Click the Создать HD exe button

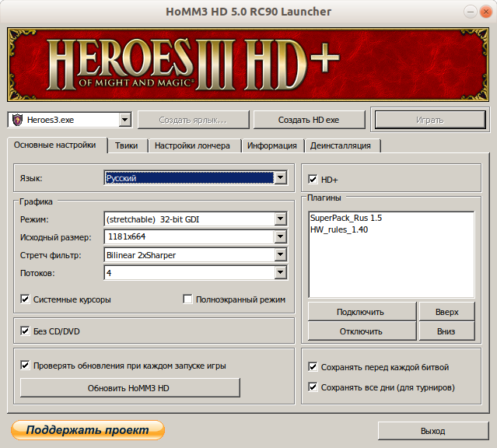(x=309, y=120)
